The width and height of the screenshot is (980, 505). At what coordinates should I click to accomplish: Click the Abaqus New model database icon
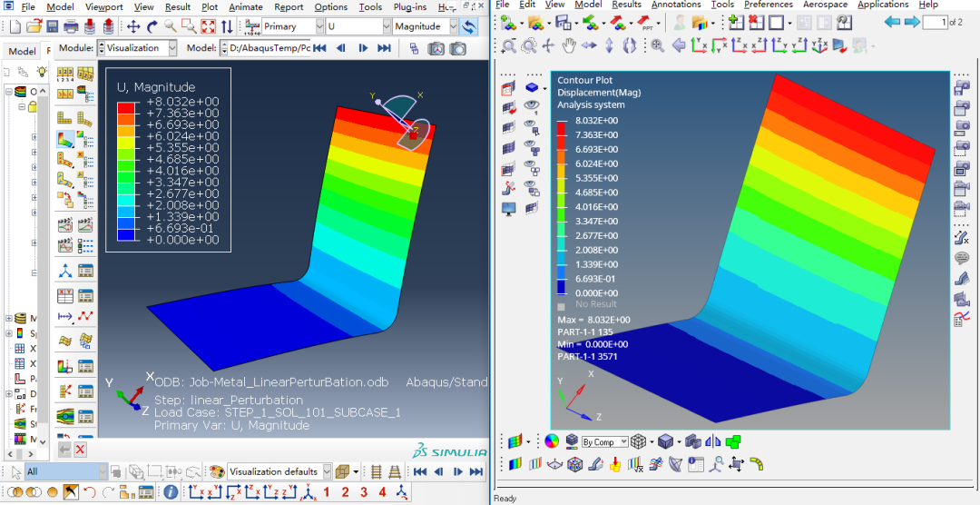(15, 27)
